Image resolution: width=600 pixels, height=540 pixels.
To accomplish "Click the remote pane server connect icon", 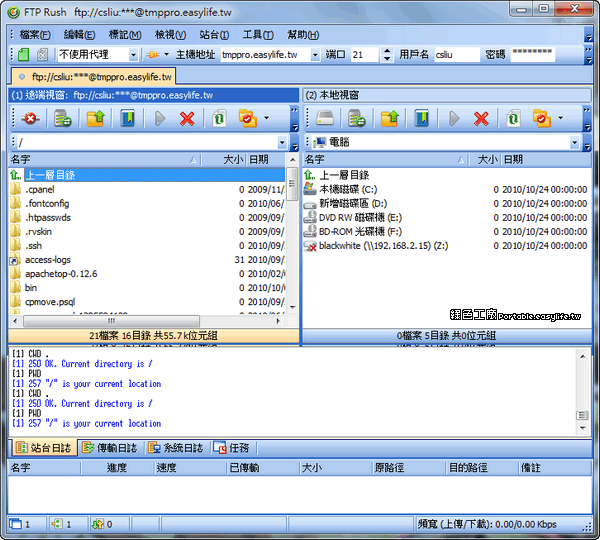I will pos(62,119).
